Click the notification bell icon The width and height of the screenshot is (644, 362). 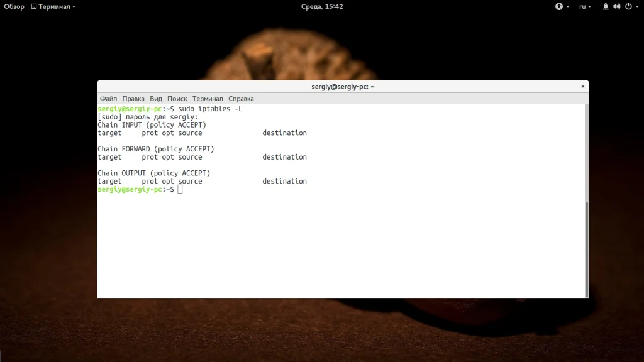click(x=606, y=6)
